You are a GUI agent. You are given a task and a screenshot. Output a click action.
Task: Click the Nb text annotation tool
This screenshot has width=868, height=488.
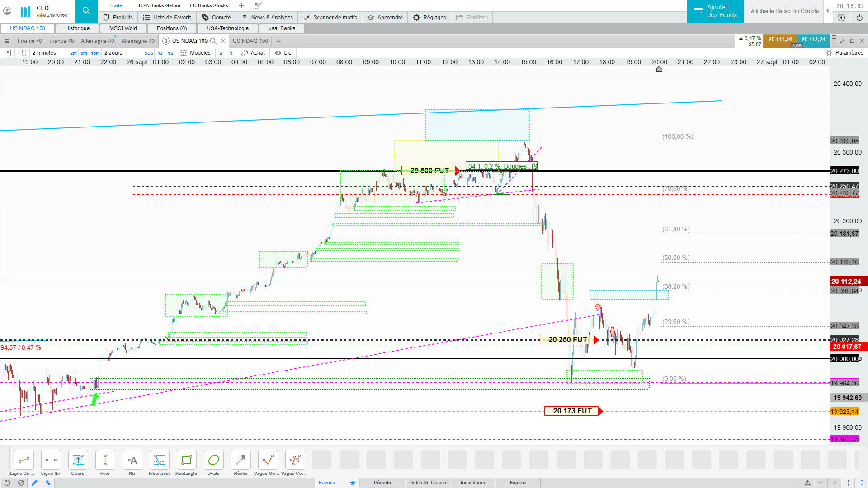(132, 460)
